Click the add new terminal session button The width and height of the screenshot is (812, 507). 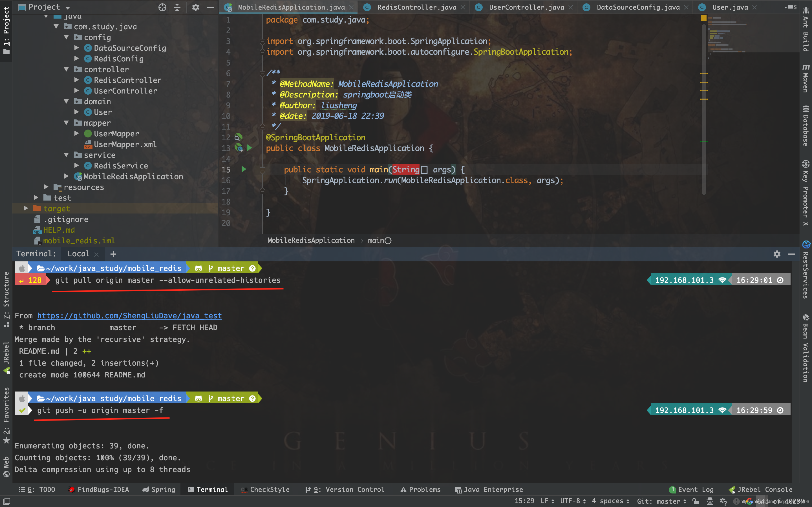(x=114, y=253)
